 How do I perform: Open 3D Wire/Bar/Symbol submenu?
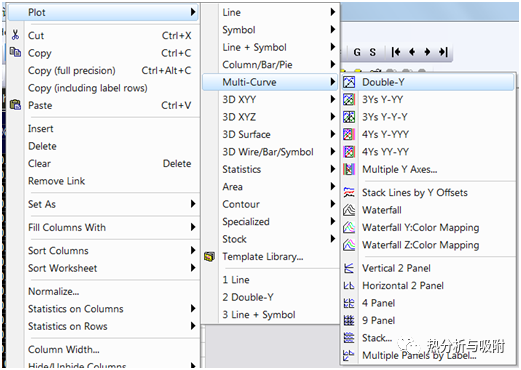pyautogui.click(x=270, y=152)
